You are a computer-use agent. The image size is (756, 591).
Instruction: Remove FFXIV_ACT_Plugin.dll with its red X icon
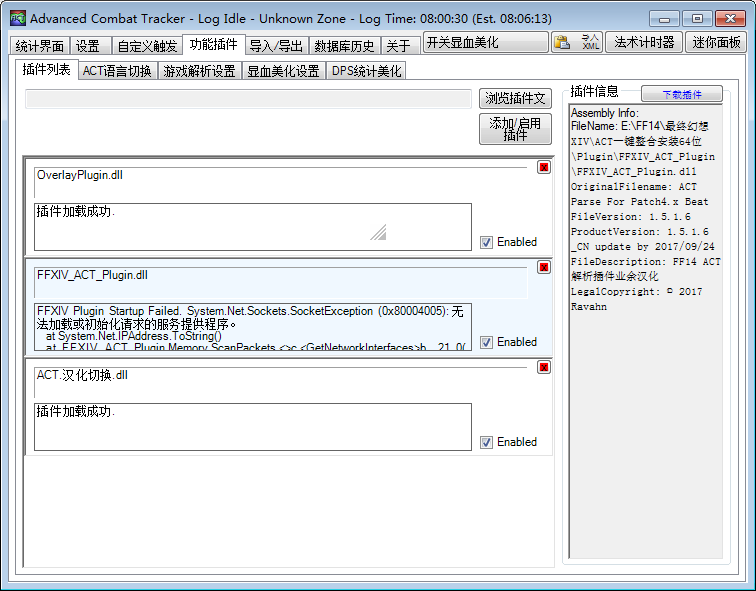(544, 268)
